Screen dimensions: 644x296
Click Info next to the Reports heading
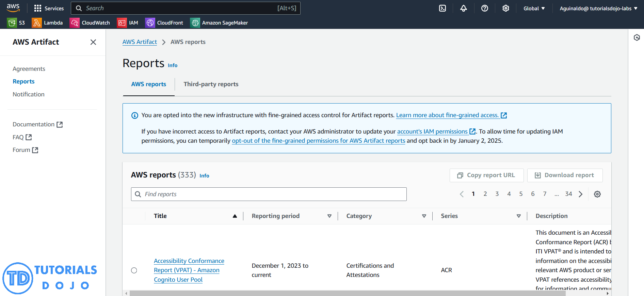pos(173,65)
